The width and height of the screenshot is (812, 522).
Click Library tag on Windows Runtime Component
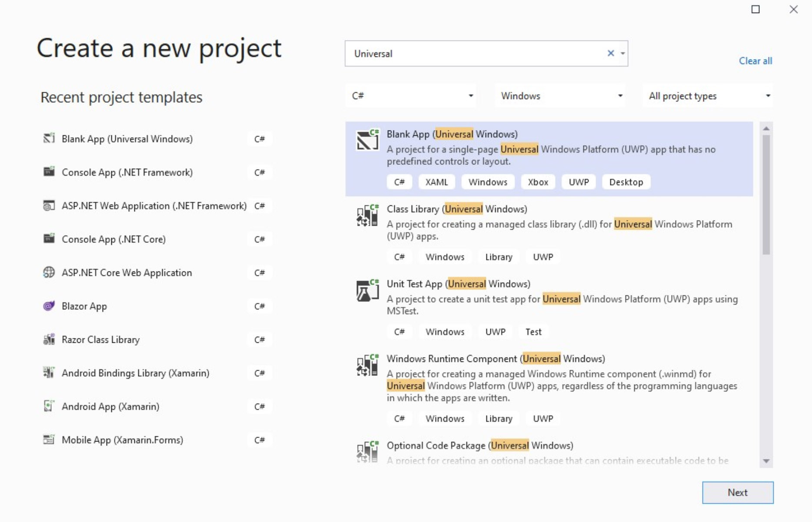point(499,418)
